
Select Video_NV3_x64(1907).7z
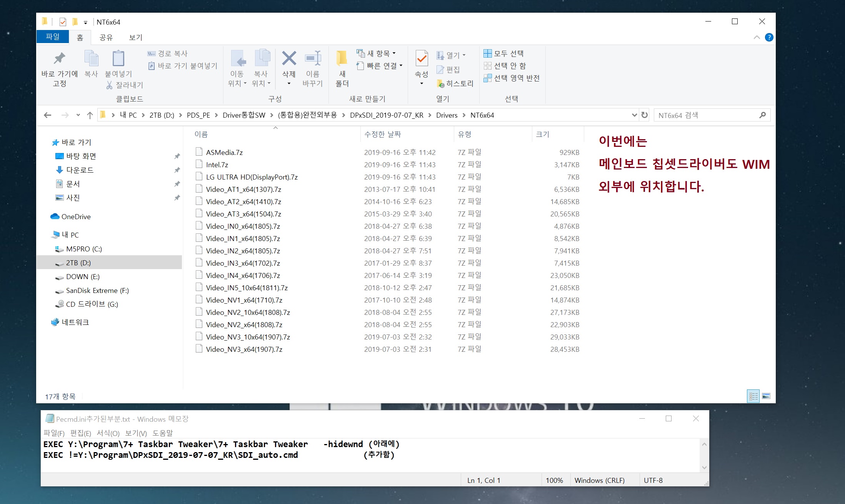(x=244, y=349)
